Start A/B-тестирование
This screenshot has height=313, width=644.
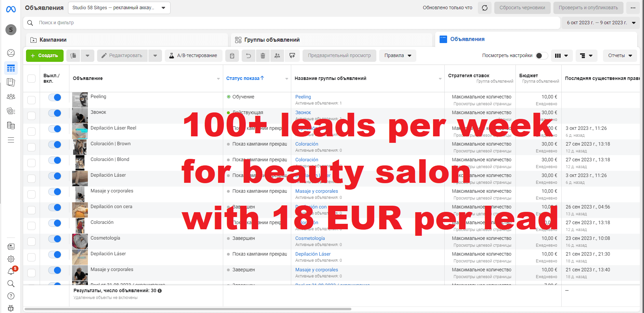pos(193,56)
